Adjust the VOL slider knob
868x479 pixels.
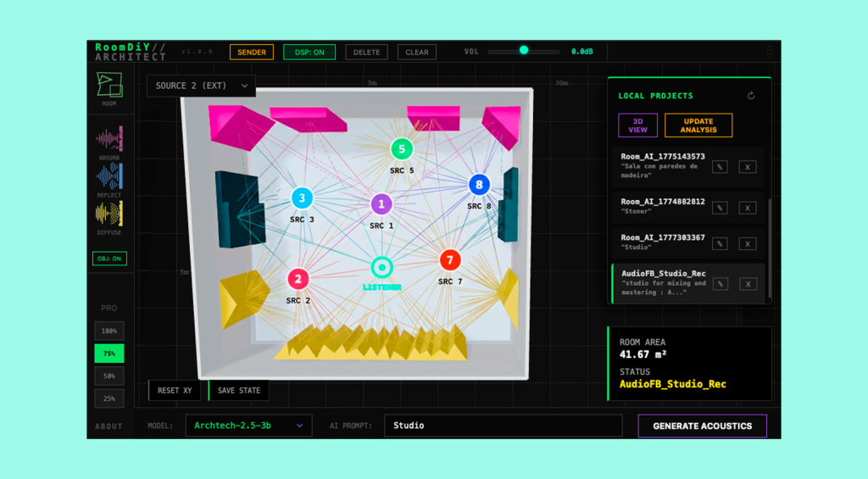(524, 50)
